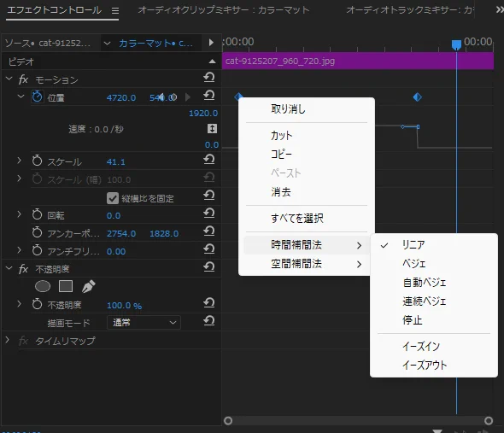Show overflow panel tabs arrow
The image size is (504, 433).
(x=500, y=10)
